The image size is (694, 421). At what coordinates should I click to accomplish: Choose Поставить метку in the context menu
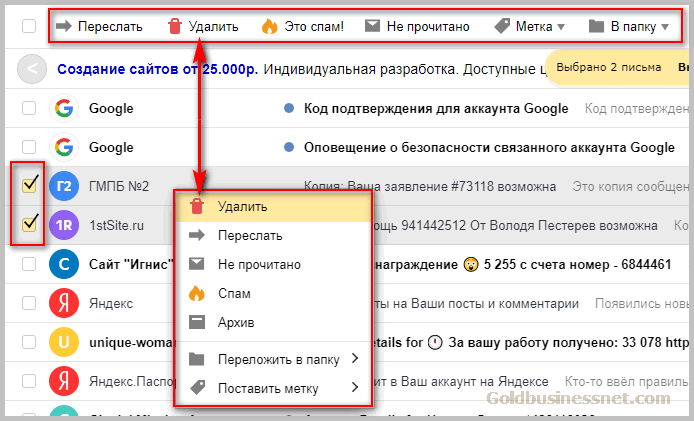coord(274,388)
